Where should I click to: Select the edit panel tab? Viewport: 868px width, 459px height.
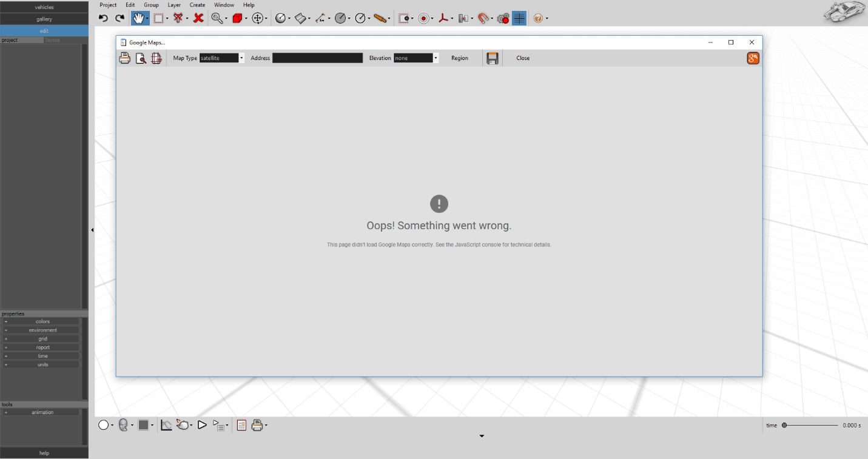(44, 30)
